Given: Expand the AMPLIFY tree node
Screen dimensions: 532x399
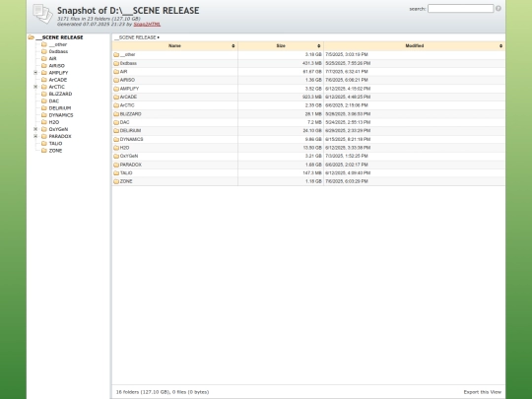Looking at the screenshot, I should click(x=35, y=73).
